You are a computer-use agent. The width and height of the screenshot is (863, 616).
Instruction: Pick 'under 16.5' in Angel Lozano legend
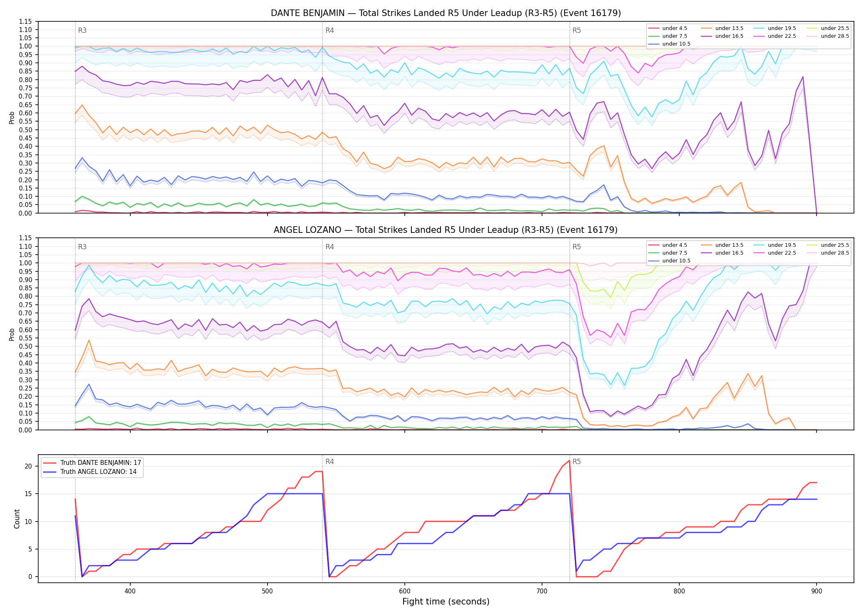click(722, 253)
